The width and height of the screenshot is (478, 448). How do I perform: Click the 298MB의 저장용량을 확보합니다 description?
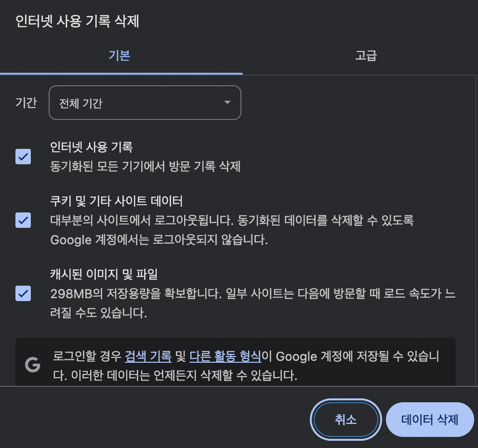[252, 303]
